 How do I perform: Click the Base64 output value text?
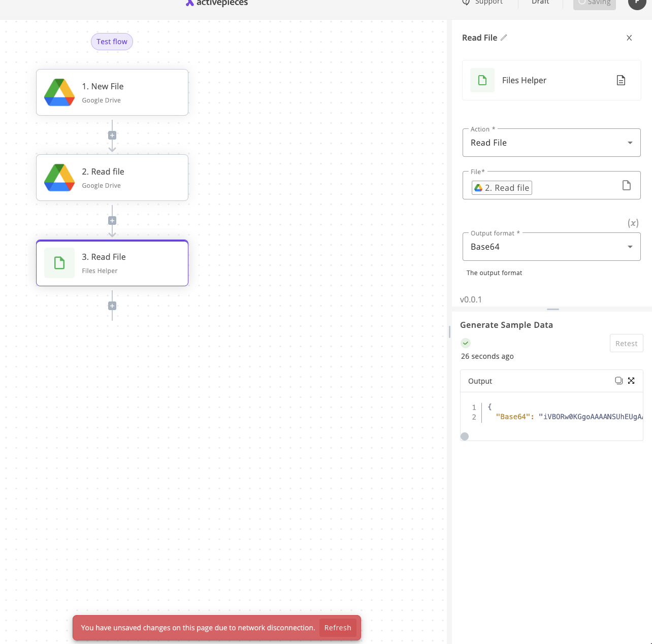tap(591, 417)
